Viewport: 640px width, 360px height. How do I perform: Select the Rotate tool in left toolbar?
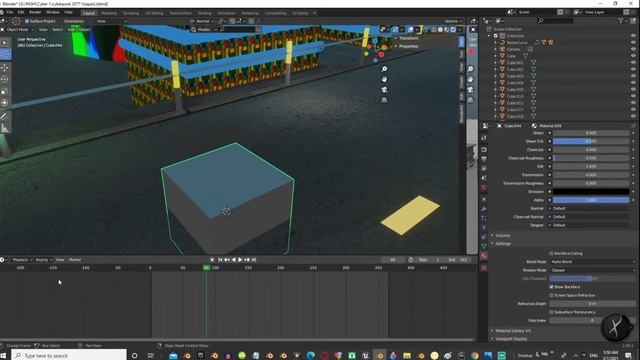[5, 79]
